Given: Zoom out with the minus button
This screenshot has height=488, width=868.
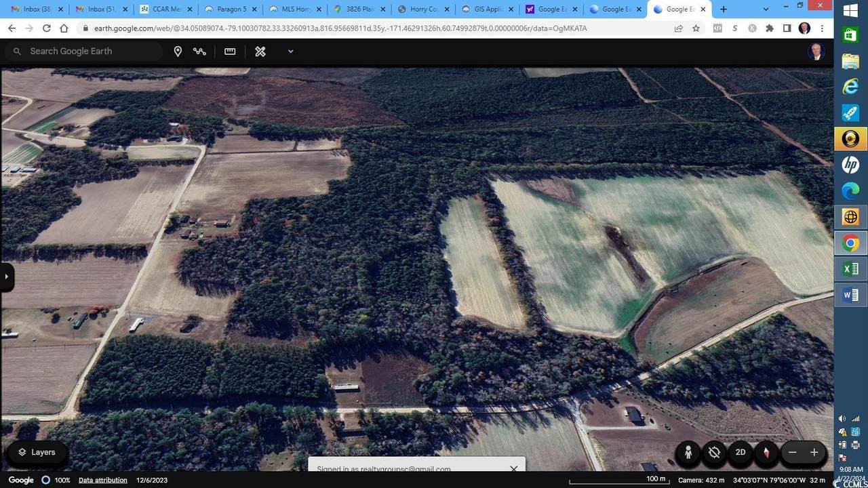Looking at the screenshot, I should pos(792,452).
